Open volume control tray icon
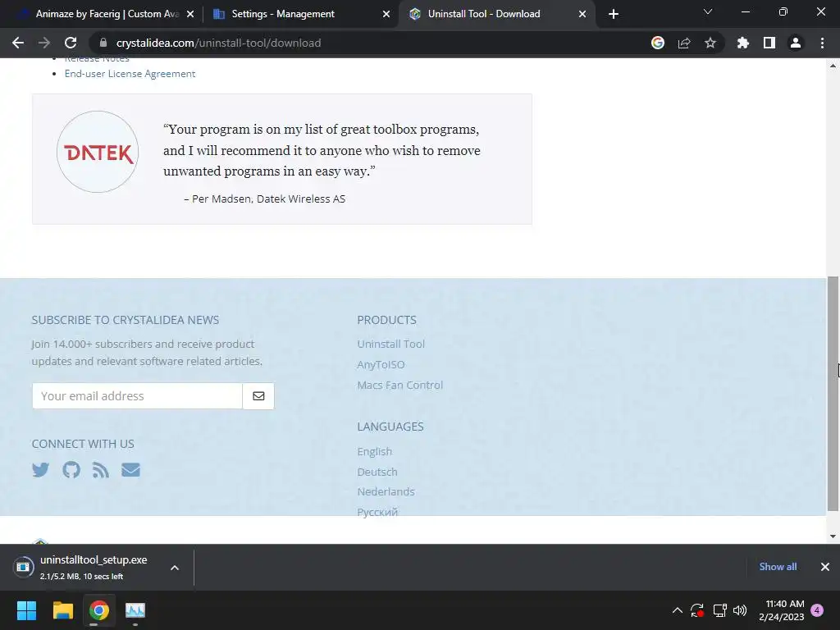This screenshot has height=630, width=840. point(740,610)
